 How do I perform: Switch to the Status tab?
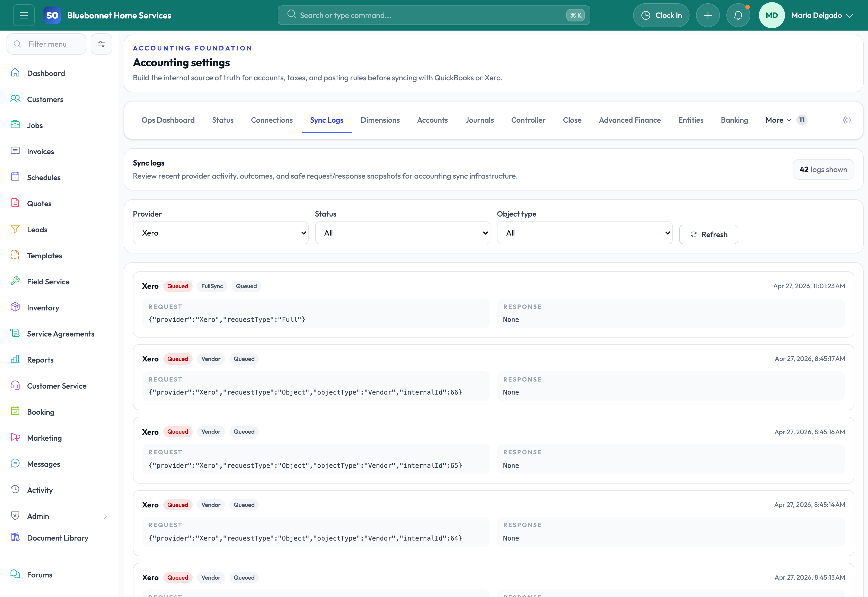coord(222,120)
